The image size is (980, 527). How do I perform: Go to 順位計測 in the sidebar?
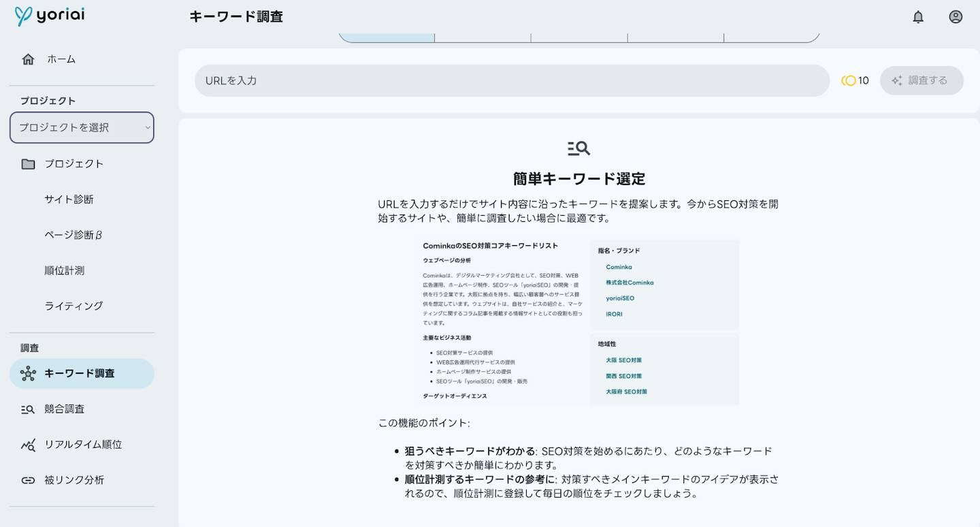[64, 270]
